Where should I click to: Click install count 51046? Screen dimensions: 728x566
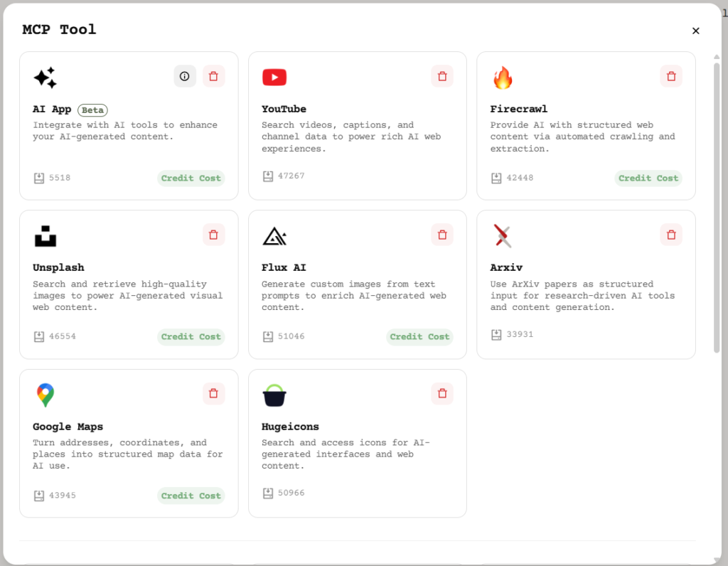[291, 336]
